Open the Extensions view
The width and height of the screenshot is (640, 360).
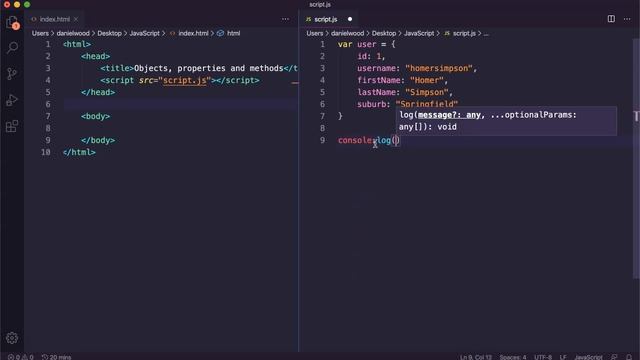tap(12, 126)
